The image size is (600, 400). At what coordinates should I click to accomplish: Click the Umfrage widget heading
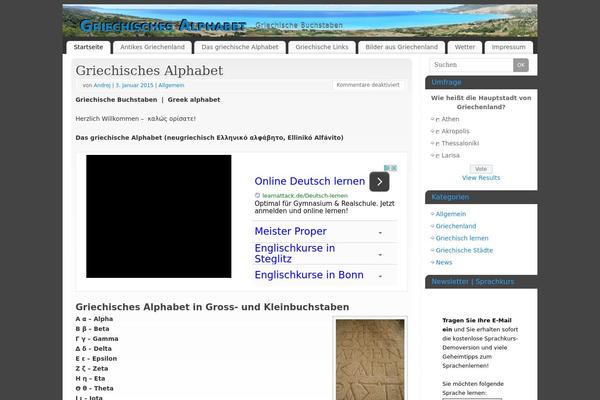point(446,82)
